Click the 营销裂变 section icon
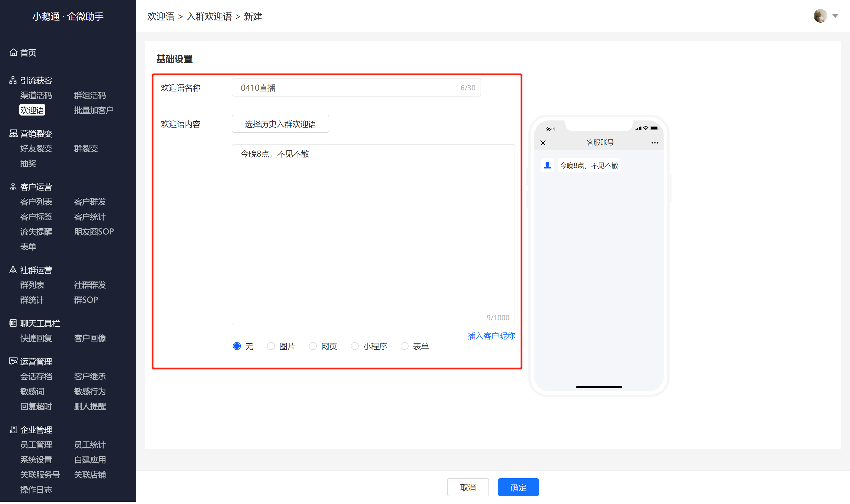Viewport: 850px width, 504px height. pyautogui.click(x=13, y=133)
